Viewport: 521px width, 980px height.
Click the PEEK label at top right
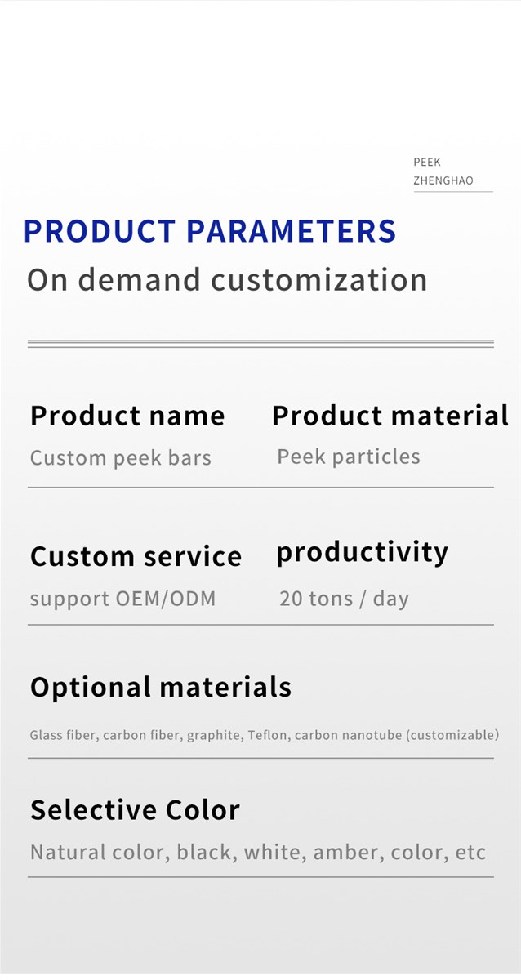tap(427, 163)
